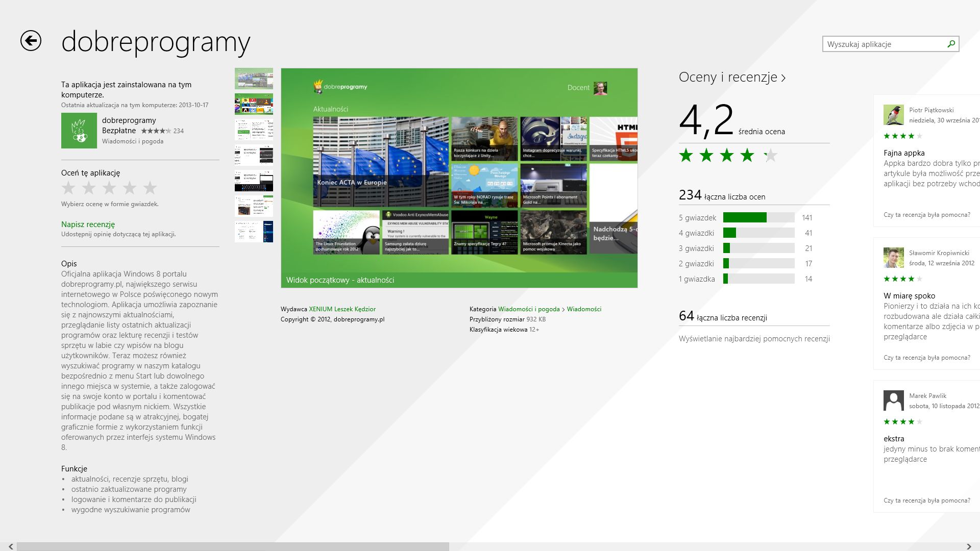Click the large app screenshot preview
This screenshot has height=551, width=980.
coord(459,178)
